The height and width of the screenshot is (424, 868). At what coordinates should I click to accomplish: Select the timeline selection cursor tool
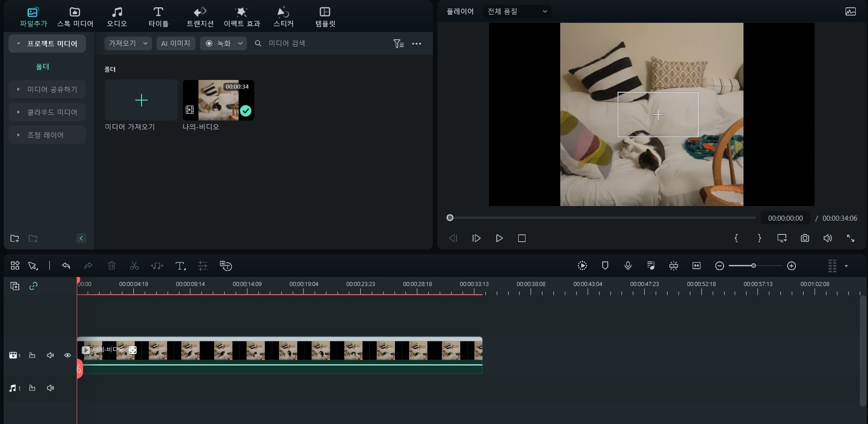coord(33,265)
